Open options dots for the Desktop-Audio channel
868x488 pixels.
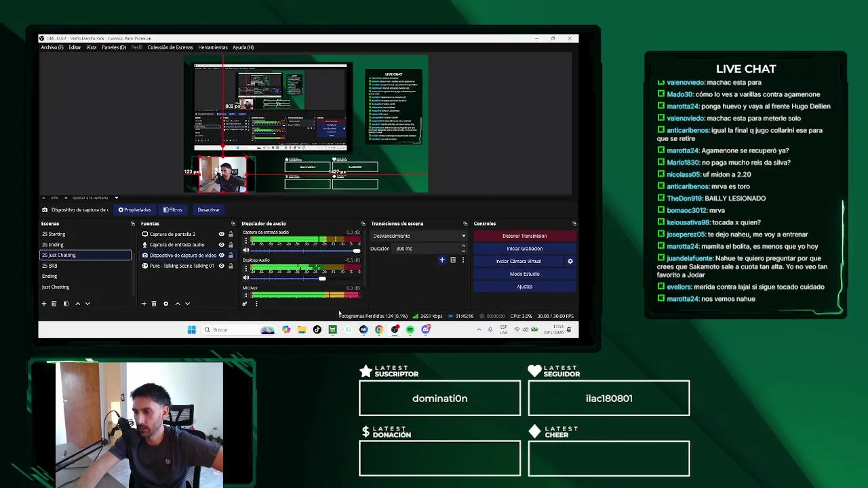pyautogui.click(x=246, y=268)
